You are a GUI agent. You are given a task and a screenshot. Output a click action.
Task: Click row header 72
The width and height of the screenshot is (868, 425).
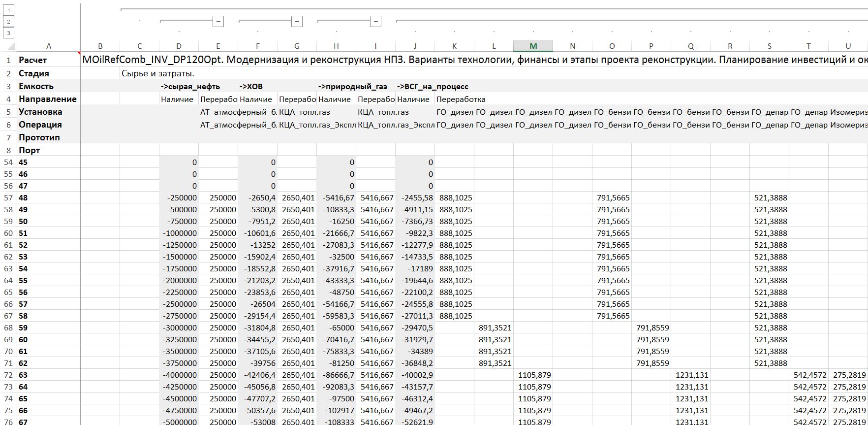pos(8,375)
